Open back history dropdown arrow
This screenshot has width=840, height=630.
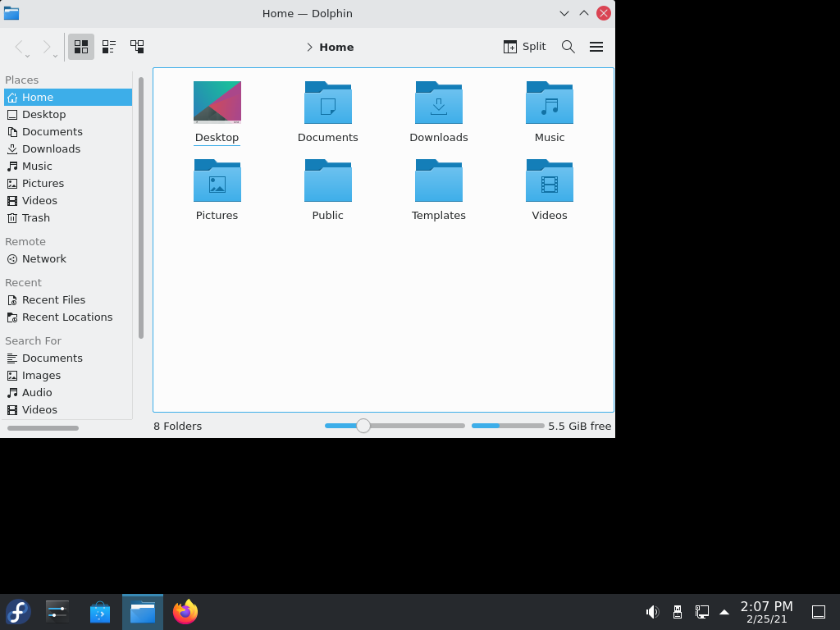[27, 56]
